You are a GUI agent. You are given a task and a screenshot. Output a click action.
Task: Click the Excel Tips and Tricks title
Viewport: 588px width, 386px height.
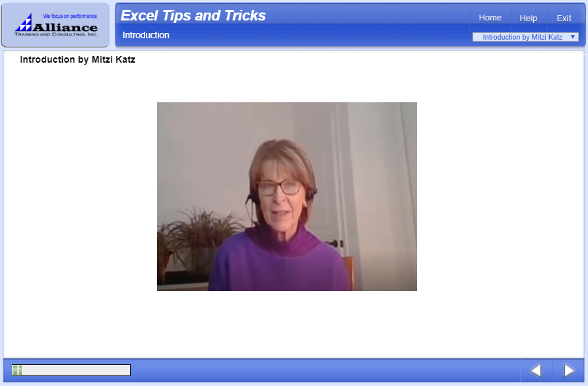pyautogui.click(x=193, y=15)
